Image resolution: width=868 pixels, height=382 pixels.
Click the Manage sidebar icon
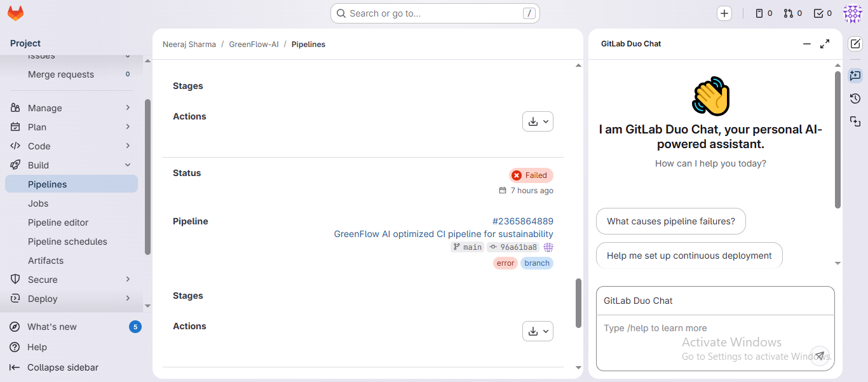click(x=15, y=108)
